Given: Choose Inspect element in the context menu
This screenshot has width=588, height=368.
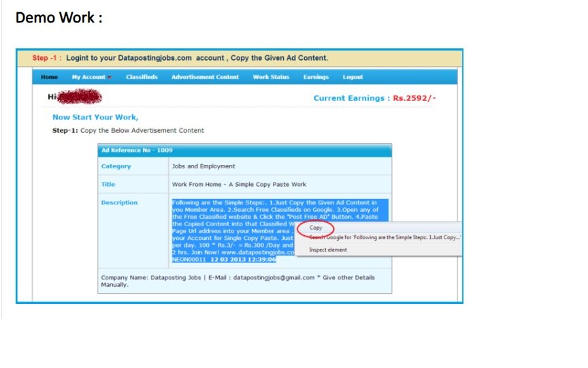Looking at the screenshot, I should (x=328, y=249).
